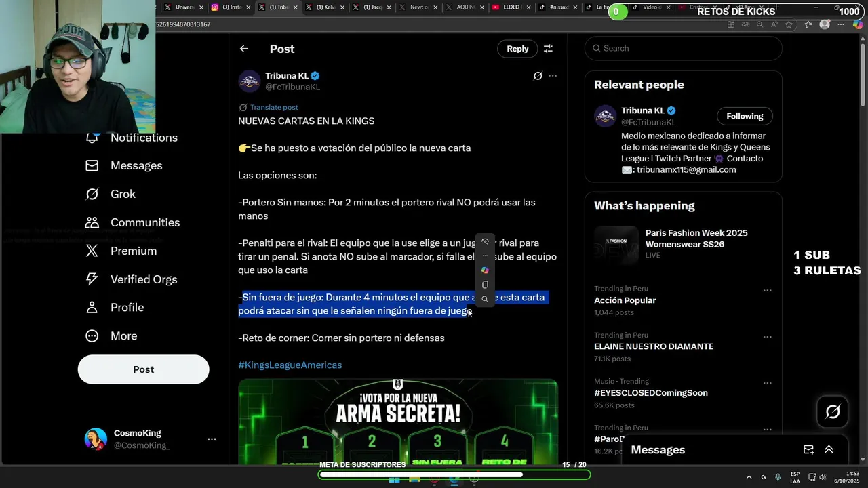The height and width of the screenshot is (488, 868).
Task: Expand the Messages drawer with double chevron
Action: coord(829,449)
